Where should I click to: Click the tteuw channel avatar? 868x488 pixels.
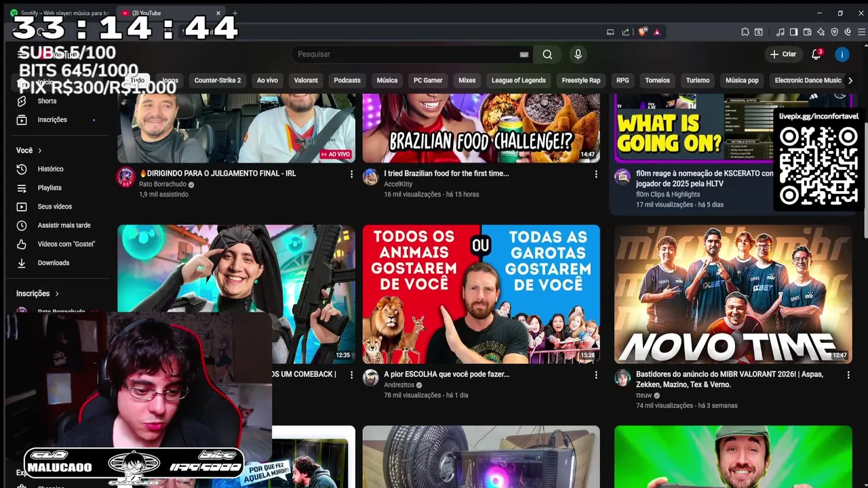point(623,378)
